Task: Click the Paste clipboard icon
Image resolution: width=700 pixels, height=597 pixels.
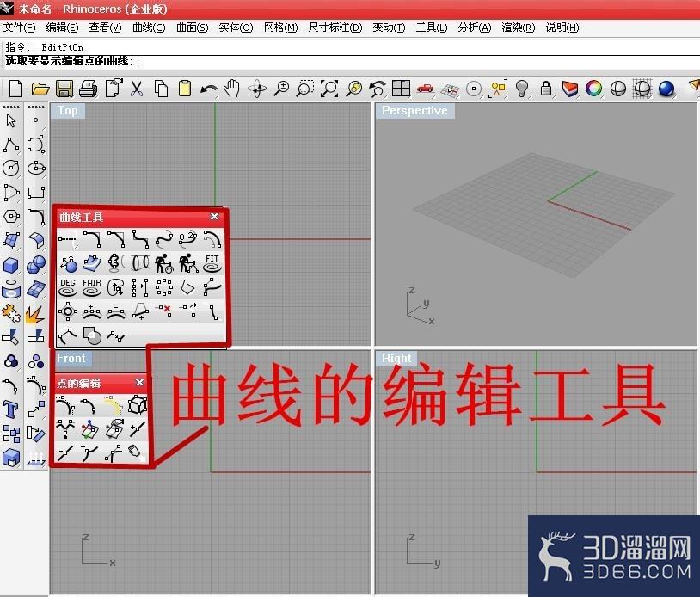Action: click(x=185, y=89)
